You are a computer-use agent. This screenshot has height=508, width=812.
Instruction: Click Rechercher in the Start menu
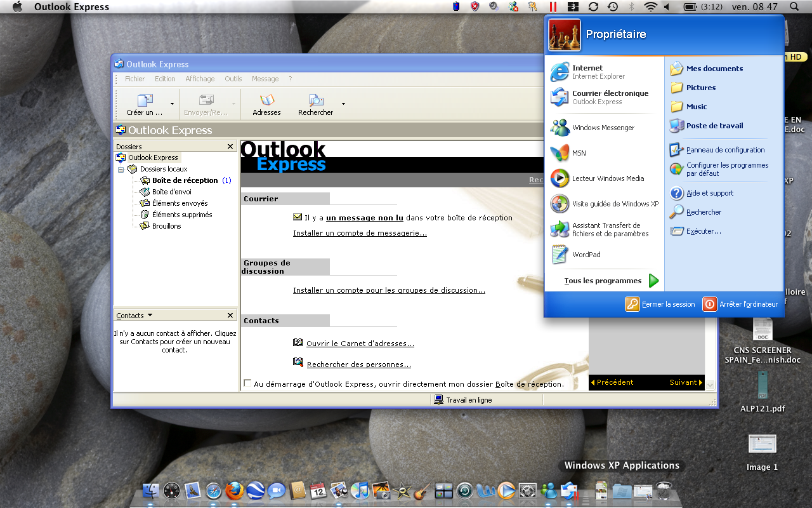695,212
